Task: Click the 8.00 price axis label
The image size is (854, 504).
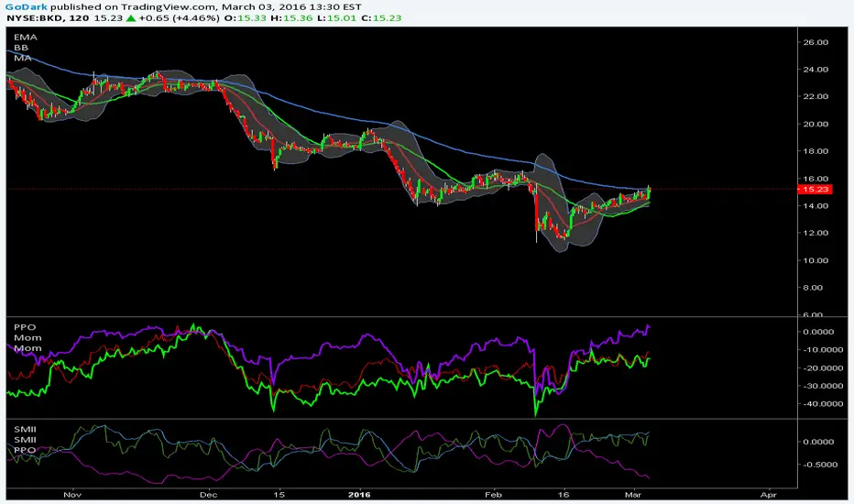Action: point(813,287)
